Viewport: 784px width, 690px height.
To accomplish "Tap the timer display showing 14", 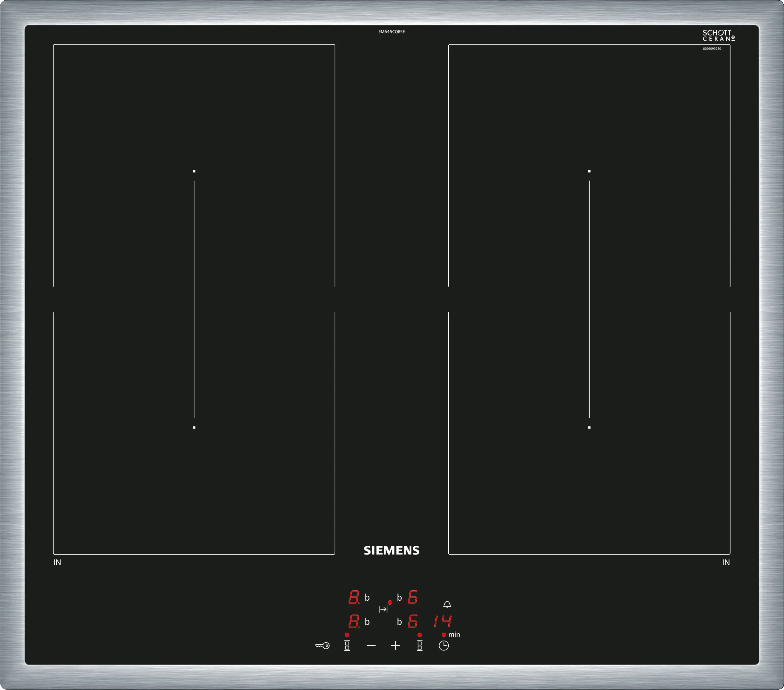I will [443, 622].
